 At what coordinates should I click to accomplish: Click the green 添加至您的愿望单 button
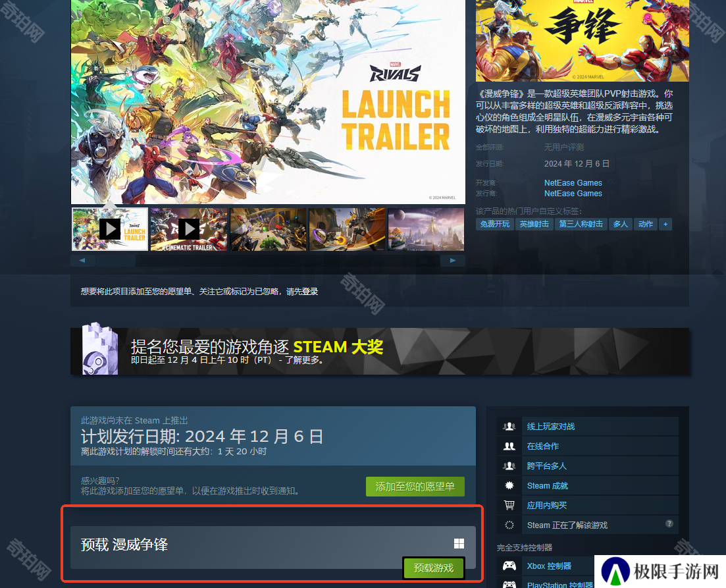tap(415, 487)
